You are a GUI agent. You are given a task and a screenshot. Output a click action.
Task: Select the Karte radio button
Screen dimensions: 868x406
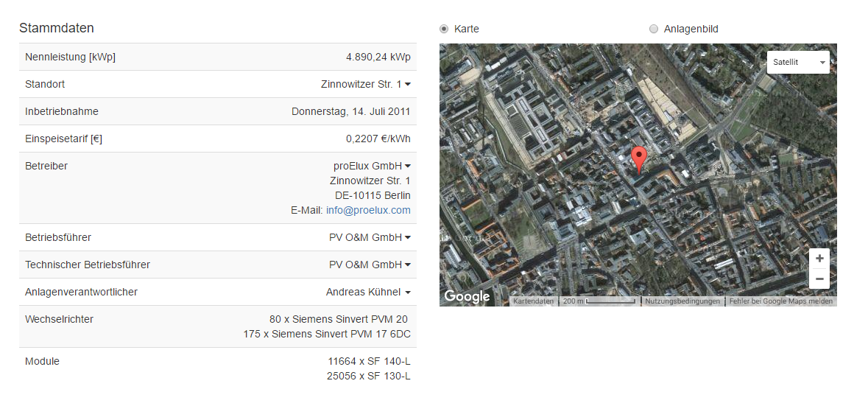[x=444, y=29]
